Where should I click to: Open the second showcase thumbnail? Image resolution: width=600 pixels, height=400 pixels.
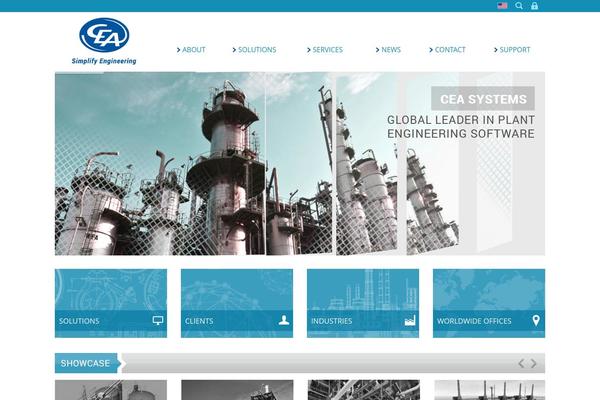click(237, 390)
